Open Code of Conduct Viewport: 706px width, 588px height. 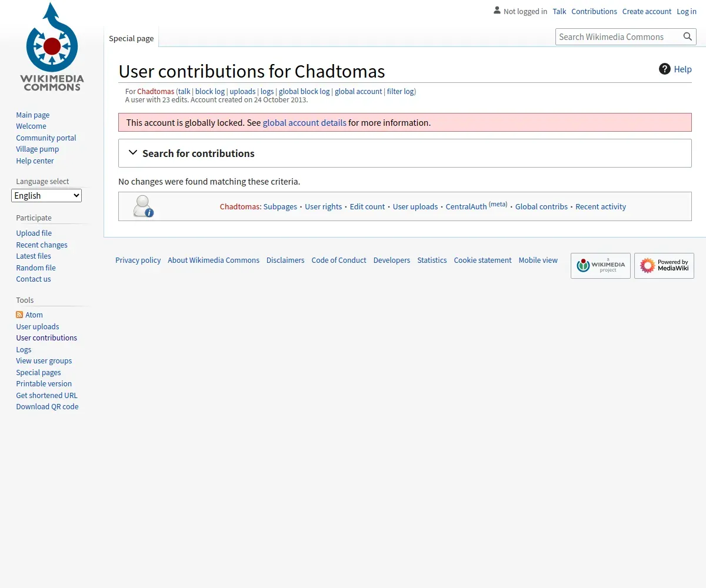click(339, 260)
